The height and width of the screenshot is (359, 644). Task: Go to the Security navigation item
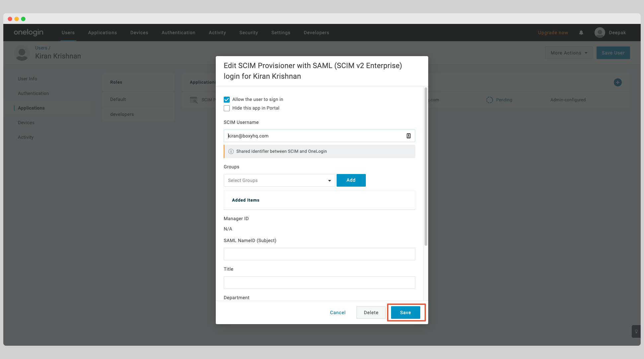tap(248, 32)
